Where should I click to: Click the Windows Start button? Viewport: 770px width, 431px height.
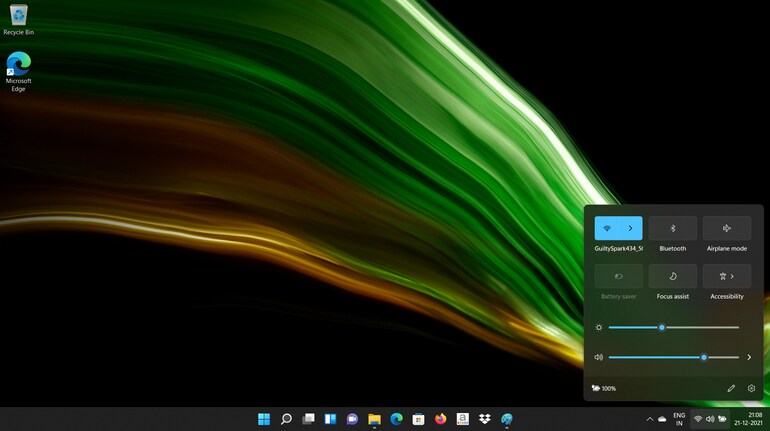tap(264, 419)
